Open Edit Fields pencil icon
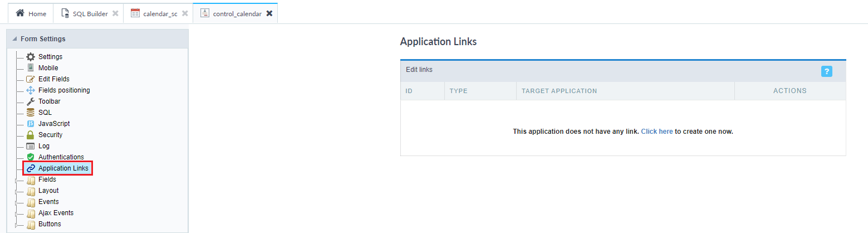868x233 pixels. (x=31, y=79)
